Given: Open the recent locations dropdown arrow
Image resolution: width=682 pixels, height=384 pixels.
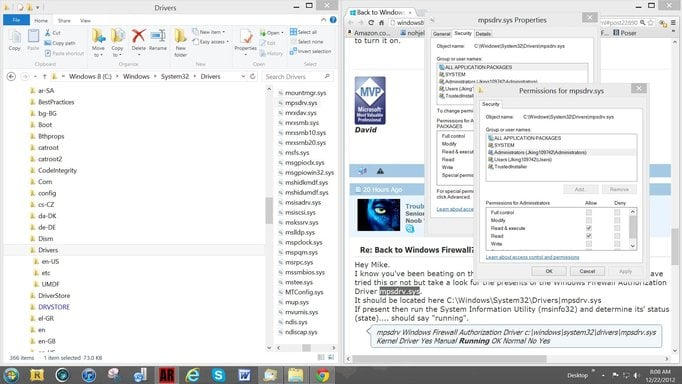Looking at the screenshot, I should click(x=35, y=77).
